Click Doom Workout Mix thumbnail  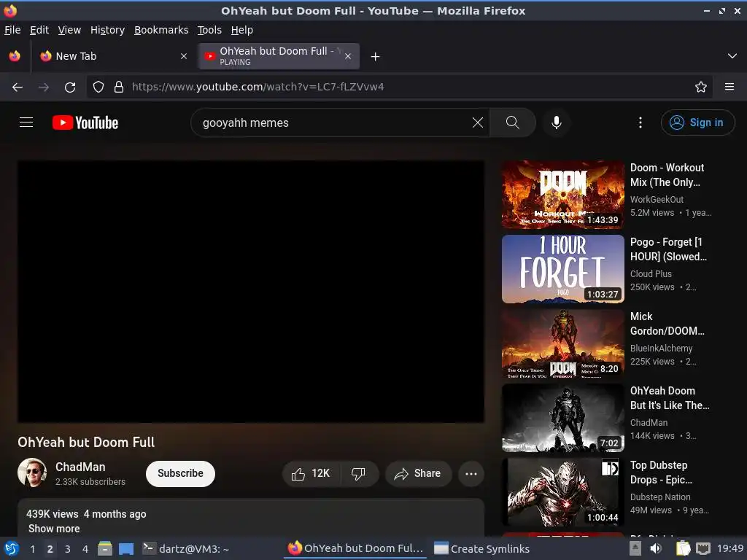click(562, 195)
